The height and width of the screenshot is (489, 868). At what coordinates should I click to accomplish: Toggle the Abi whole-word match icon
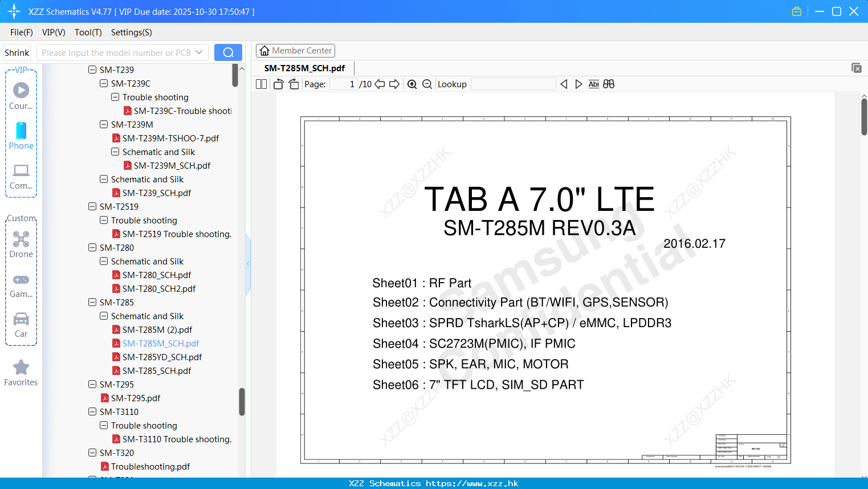593,84
